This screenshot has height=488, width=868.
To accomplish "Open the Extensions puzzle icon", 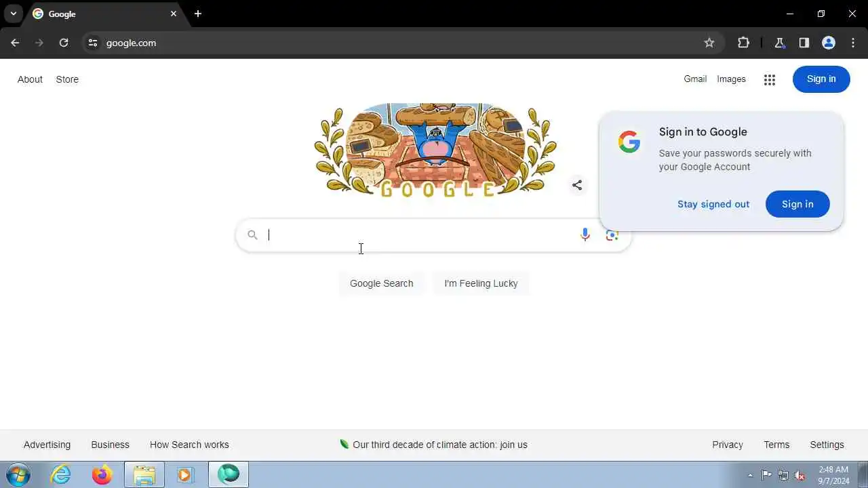I will click(743, 43).
